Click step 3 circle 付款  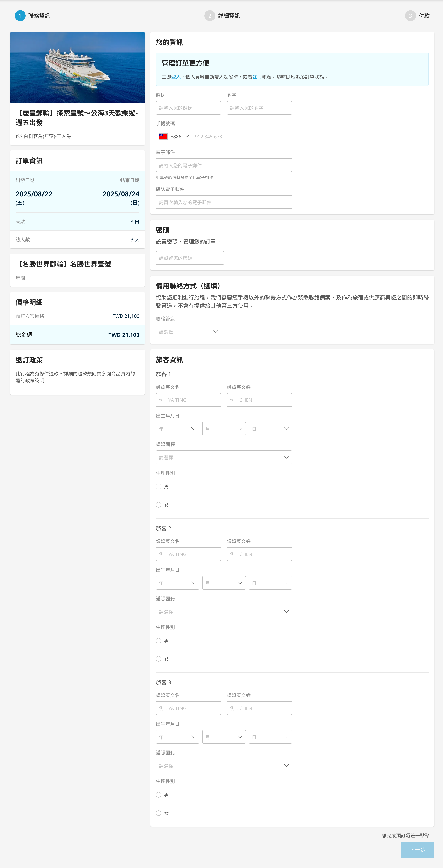pyautogui.click(x=410, y=16)
